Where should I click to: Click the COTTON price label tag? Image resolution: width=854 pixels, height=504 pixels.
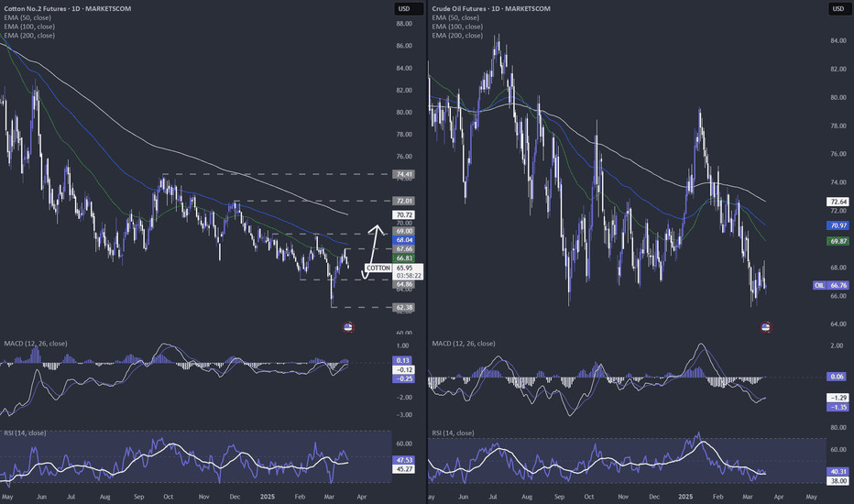(378, 268)
